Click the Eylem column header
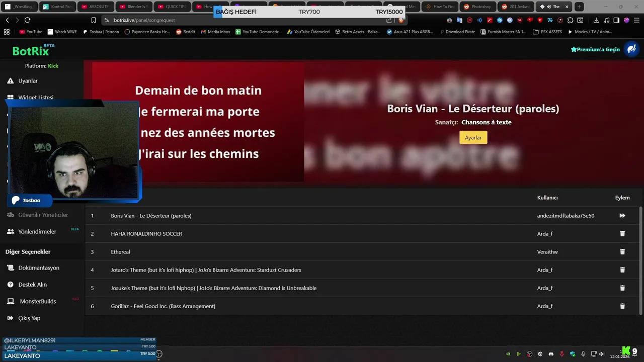The width and height of the screenshot is (644, 362). 622,198
